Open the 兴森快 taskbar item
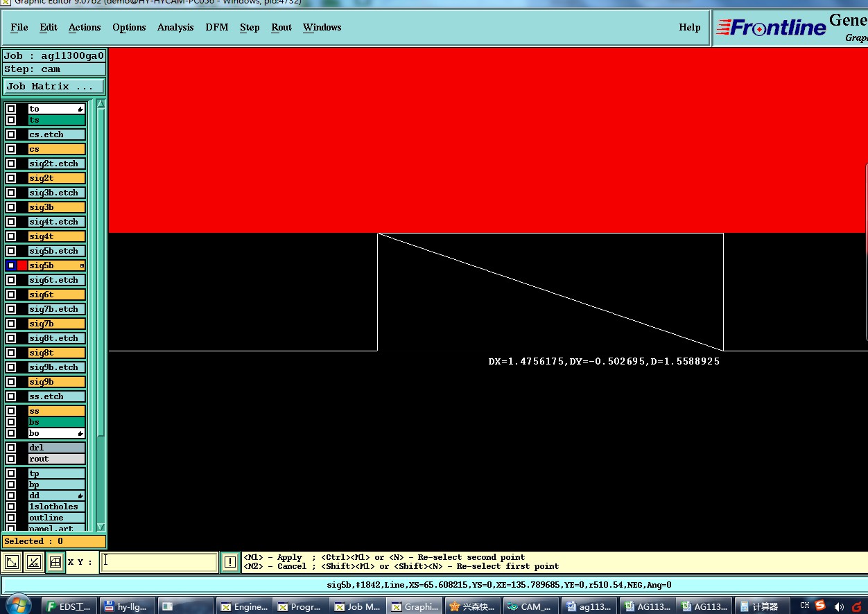This screenshot has height=614, width=868. point(472,606)
